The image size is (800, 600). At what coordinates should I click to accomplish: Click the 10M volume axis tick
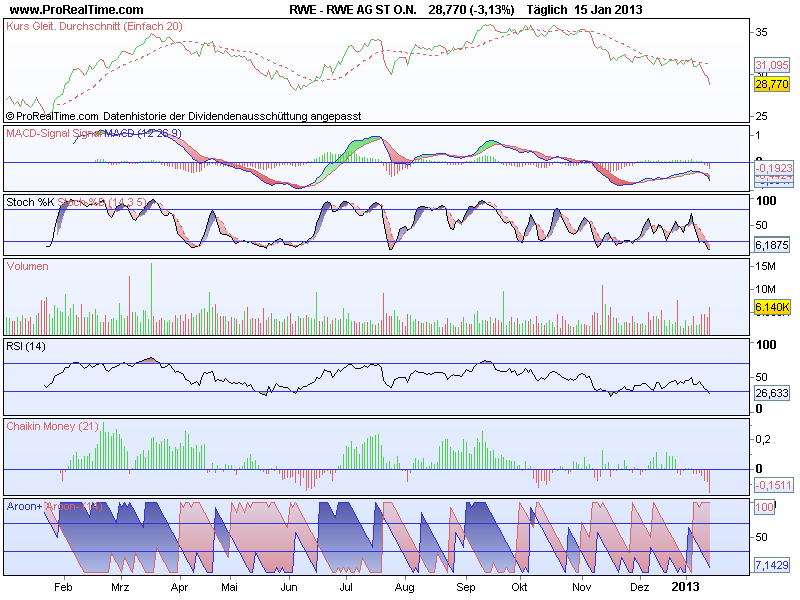(x=765, y=289)
